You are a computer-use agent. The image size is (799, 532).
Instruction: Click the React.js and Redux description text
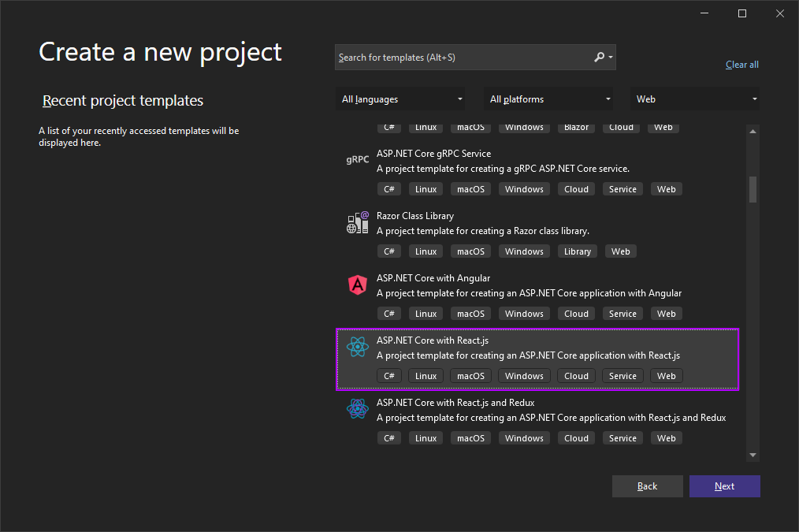click(x=552, y=417)
